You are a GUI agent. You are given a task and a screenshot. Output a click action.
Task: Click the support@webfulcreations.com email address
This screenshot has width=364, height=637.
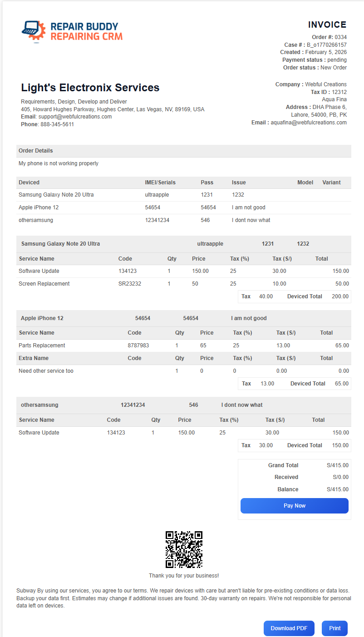pyautogui.click(x=74, y=117)
